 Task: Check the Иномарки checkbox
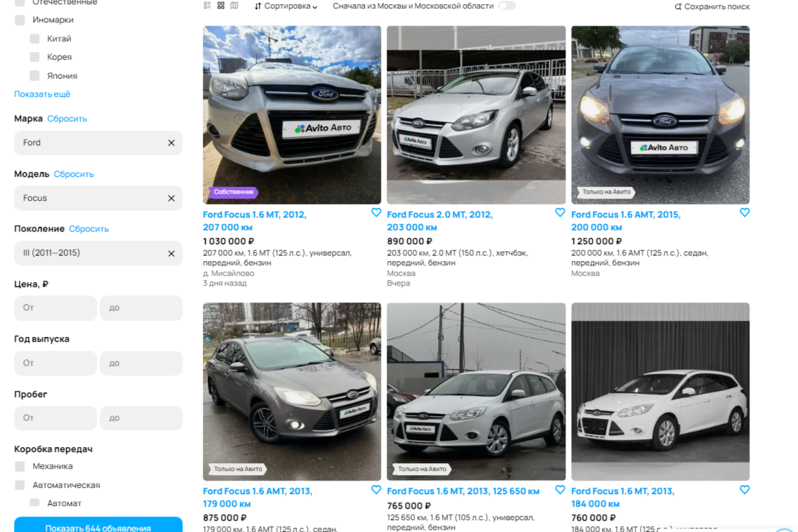[20, 20]
